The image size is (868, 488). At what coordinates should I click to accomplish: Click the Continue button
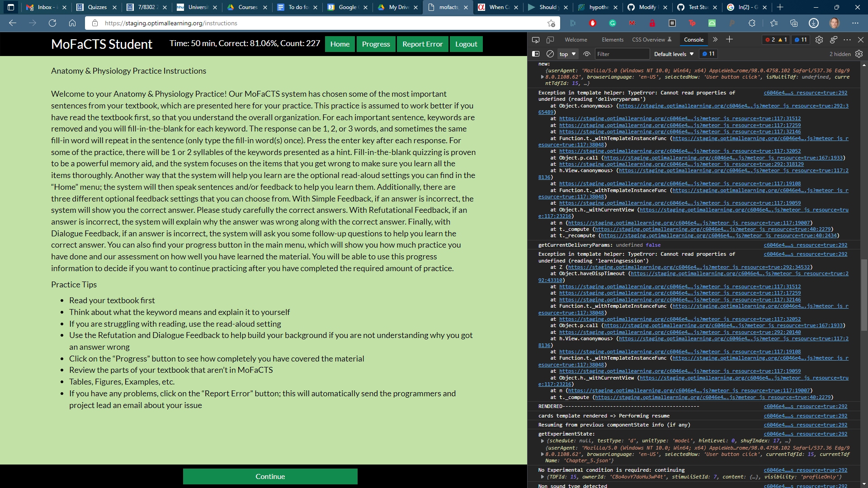[x=270, y=476]
